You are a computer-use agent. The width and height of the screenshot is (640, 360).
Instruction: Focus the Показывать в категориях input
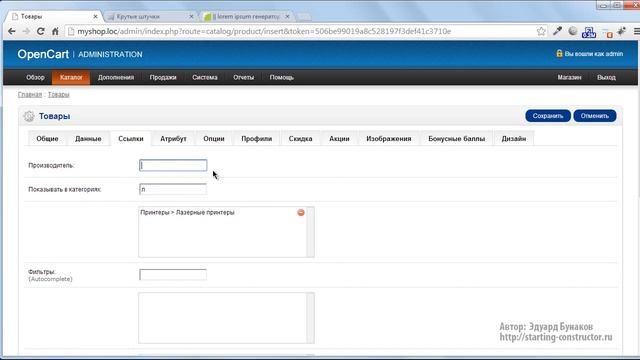coord(173,189)
